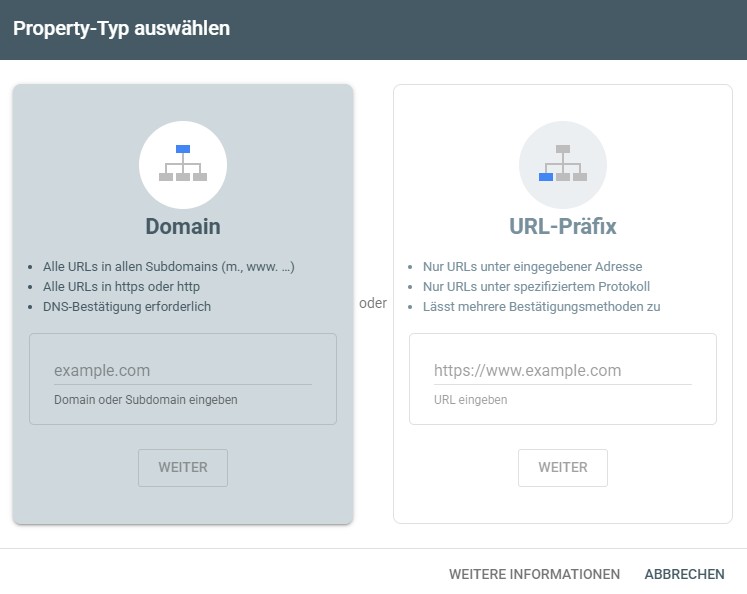
Task: Click WEITER under the URL-Präfix option
Action: 563,468
